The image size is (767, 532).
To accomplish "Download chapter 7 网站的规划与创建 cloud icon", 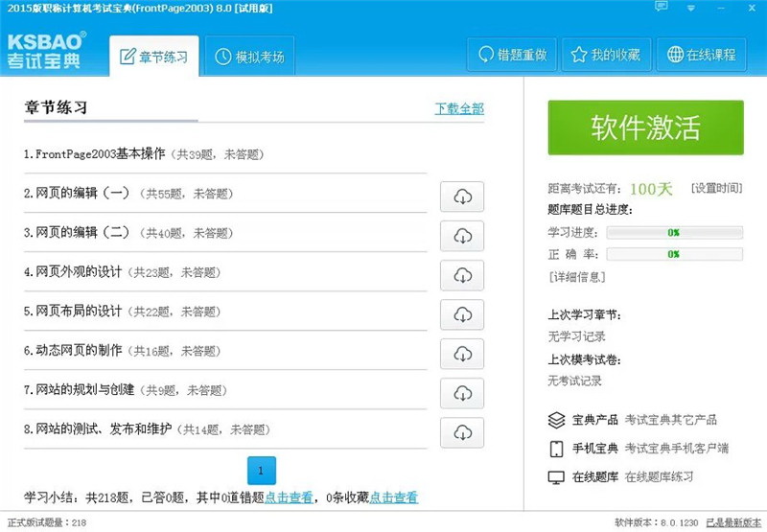I will point(462,393).
